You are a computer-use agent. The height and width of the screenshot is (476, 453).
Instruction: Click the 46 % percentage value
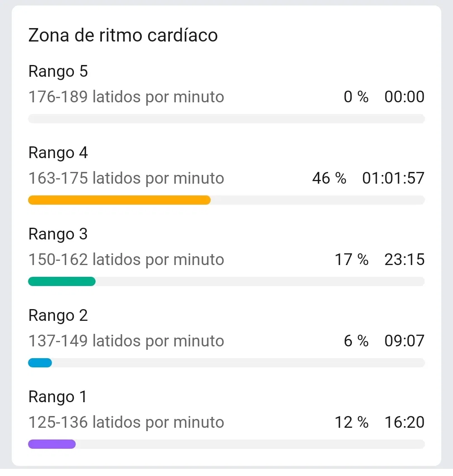pos(329,178)
